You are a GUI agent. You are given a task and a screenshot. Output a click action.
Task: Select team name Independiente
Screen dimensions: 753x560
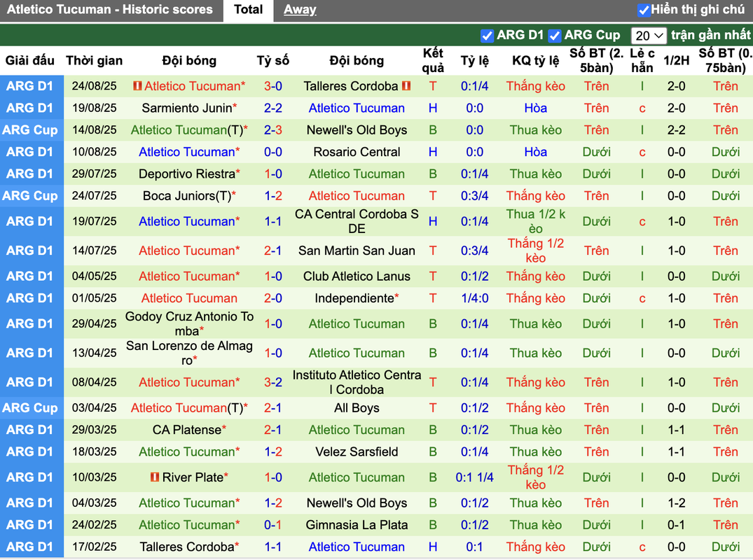pos(354,298)
